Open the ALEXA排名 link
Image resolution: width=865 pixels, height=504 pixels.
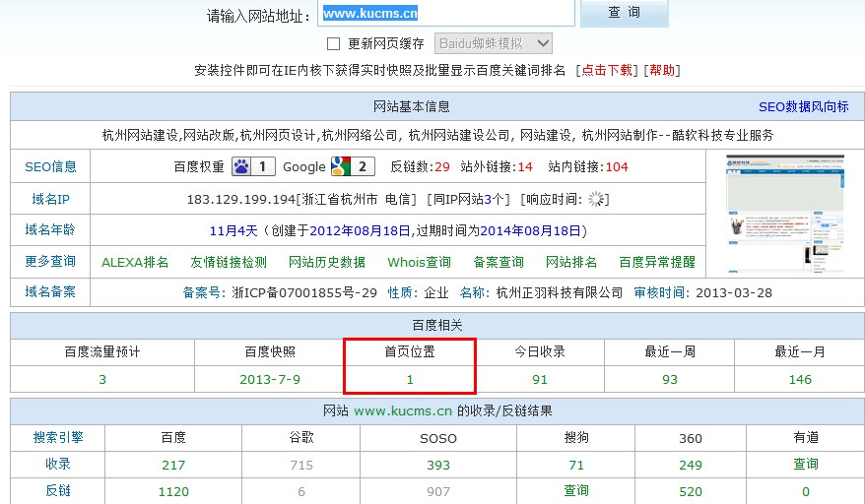[x=135, y=262]
